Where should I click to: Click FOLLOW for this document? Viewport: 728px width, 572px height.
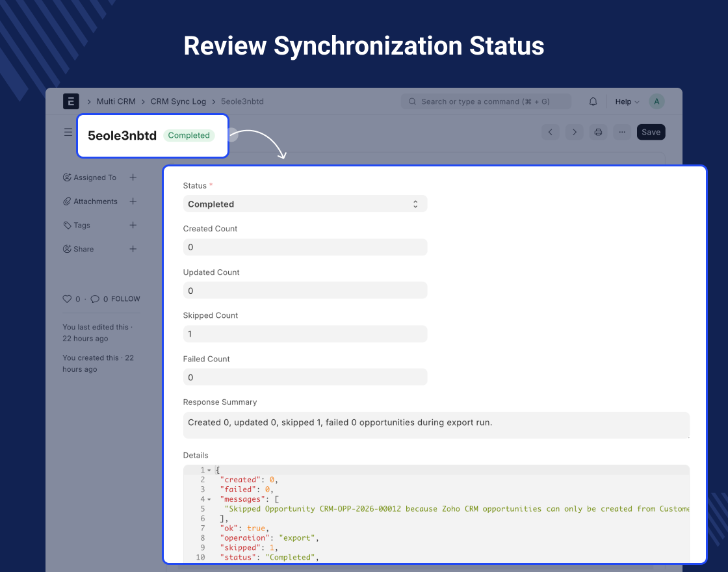(125, 299)
